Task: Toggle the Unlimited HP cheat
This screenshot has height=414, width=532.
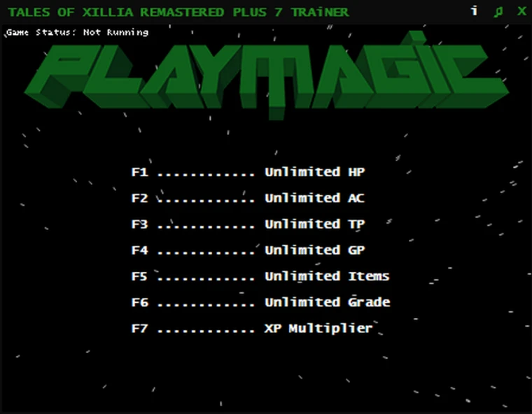Action: 314,172
